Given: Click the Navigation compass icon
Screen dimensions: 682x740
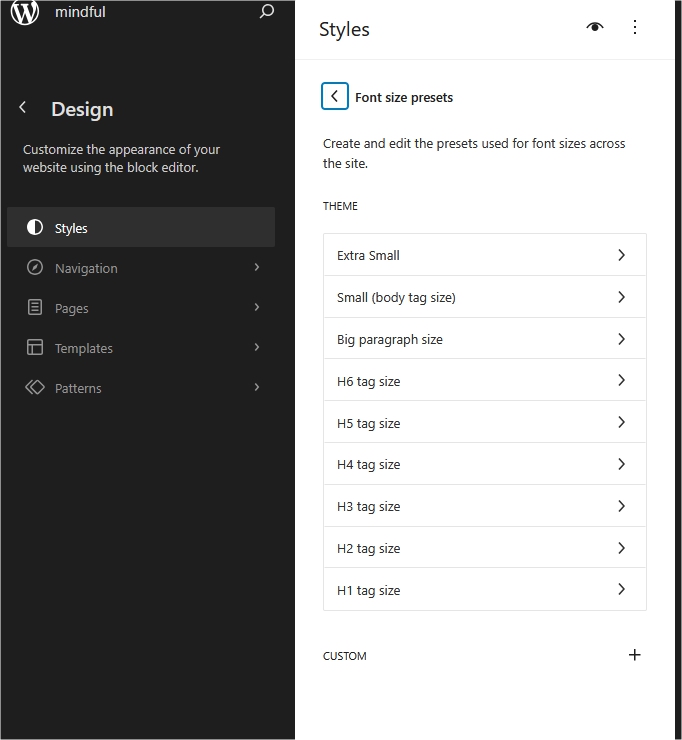Looking at the screenshot, I should click(35, 268).
